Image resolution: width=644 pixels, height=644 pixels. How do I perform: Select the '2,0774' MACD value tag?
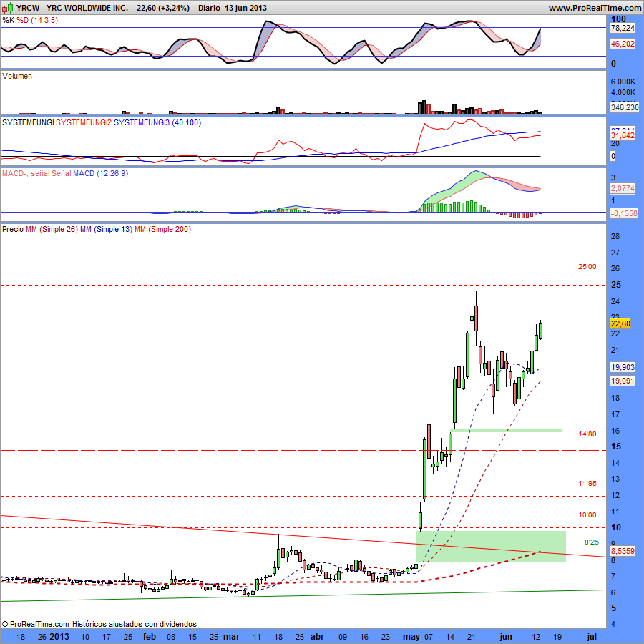623,188
